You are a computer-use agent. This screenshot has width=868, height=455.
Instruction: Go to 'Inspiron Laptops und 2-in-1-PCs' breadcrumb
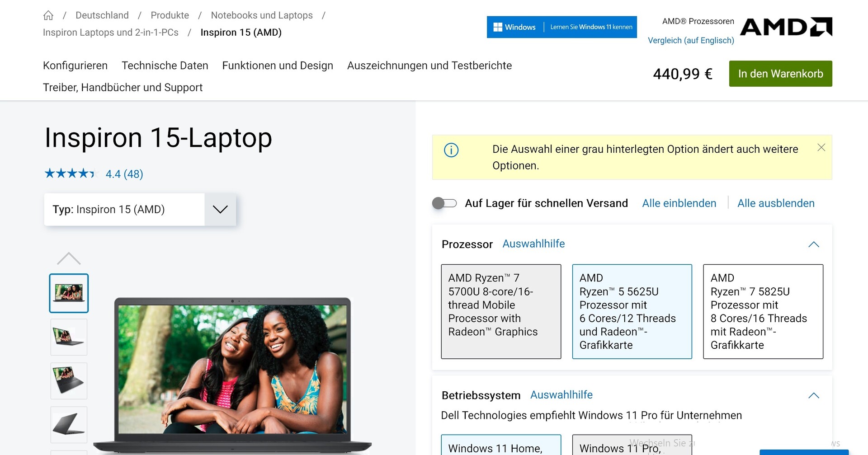pyautogui.click(x=111, y=33)
